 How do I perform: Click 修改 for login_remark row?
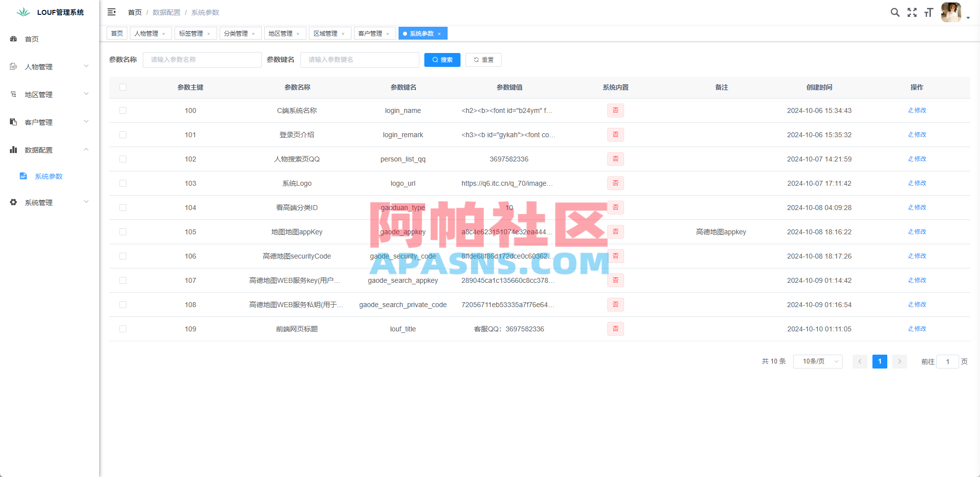[917, 135]
